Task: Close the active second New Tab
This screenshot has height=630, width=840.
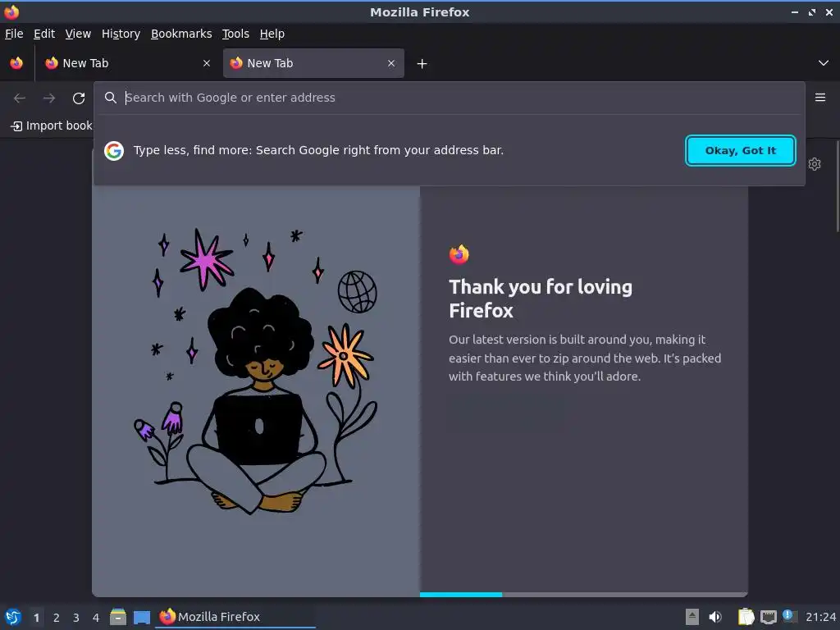Action: point(391,63)
